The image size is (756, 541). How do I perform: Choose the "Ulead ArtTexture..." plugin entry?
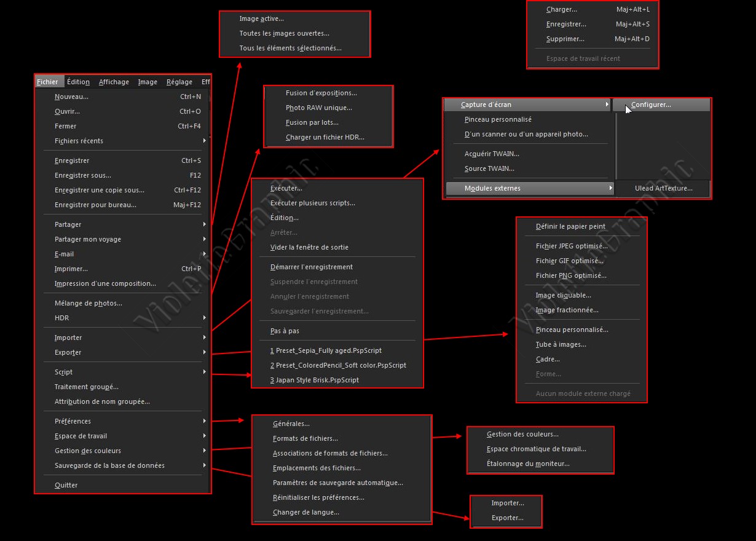663,188
